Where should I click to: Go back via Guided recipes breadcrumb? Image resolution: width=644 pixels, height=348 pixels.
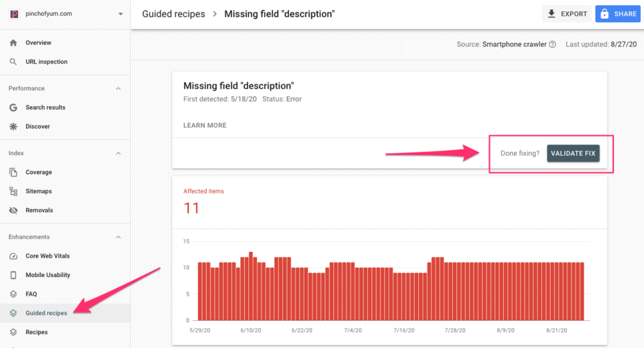pos(174,14)
